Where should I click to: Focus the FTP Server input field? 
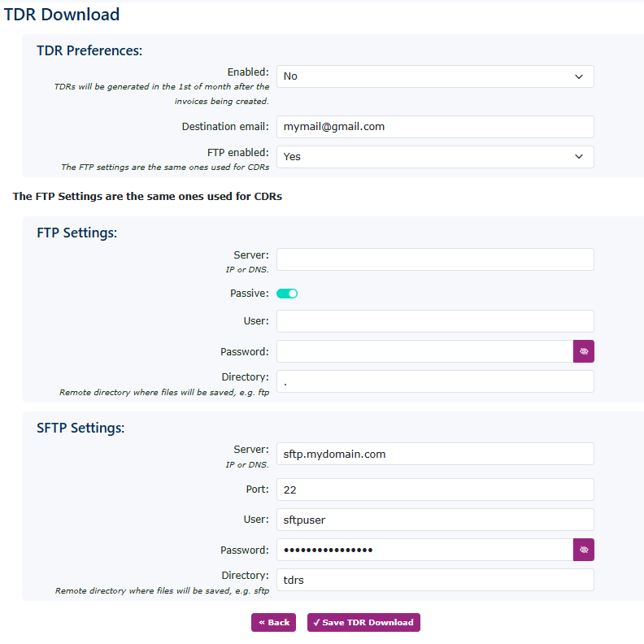pos(434,259)
